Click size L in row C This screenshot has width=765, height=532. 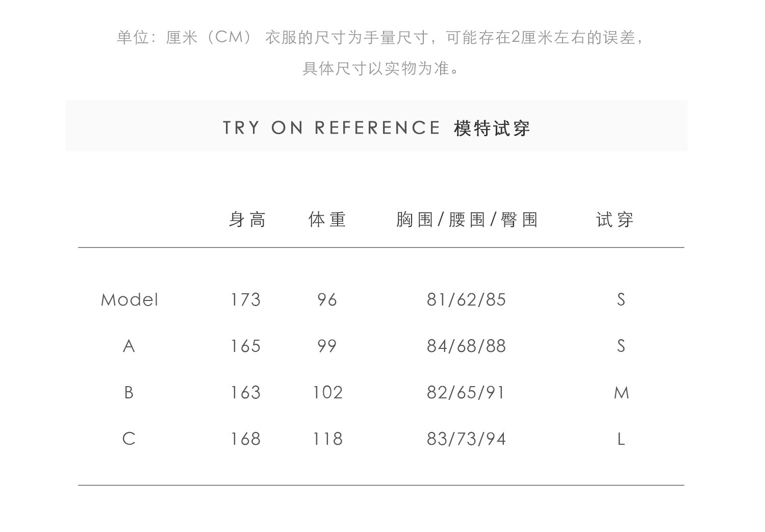(x=621, y=439)
